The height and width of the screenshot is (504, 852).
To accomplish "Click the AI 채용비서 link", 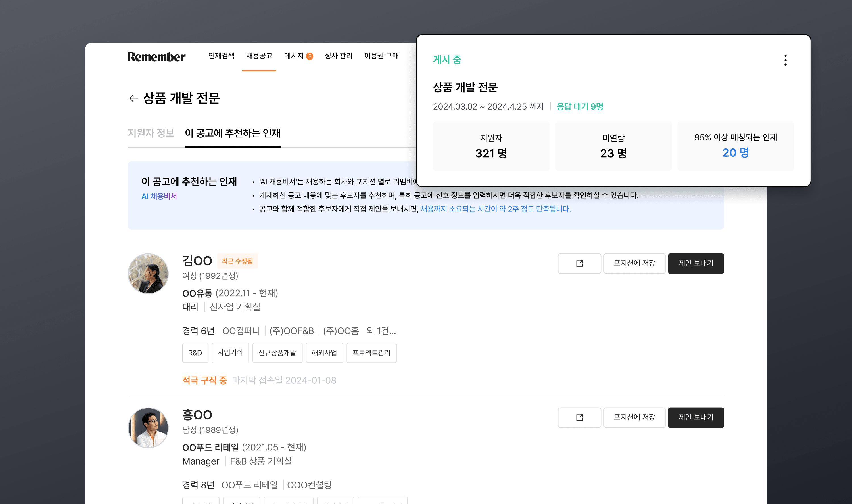I will point(159,196).
